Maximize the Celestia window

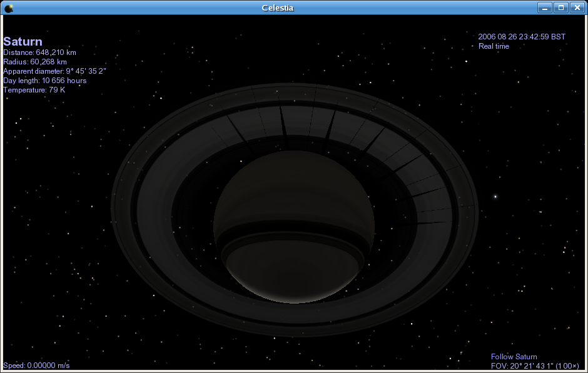(x=561, y=7)
